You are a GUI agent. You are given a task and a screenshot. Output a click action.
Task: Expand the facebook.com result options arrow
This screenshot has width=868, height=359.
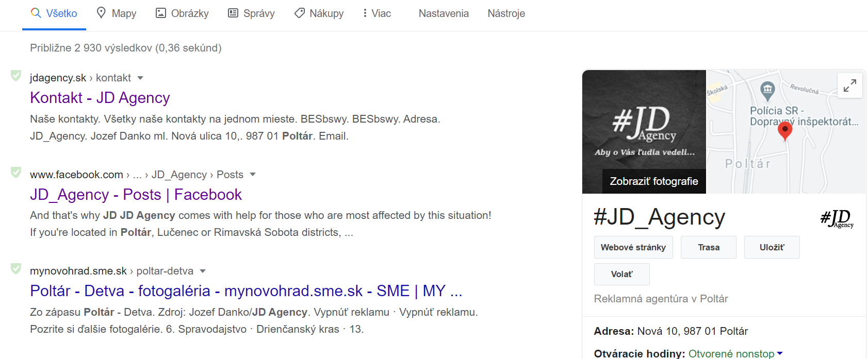[253, 175]
